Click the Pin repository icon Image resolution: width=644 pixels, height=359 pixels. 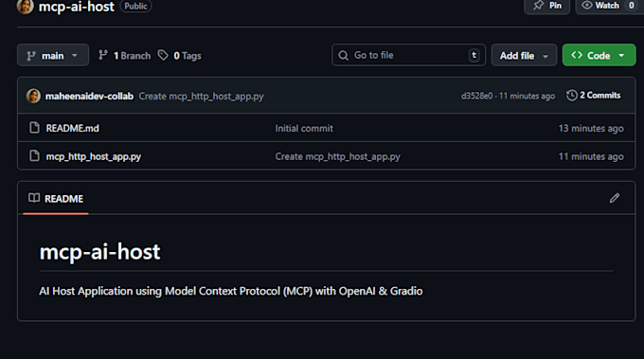pos(538,6)
